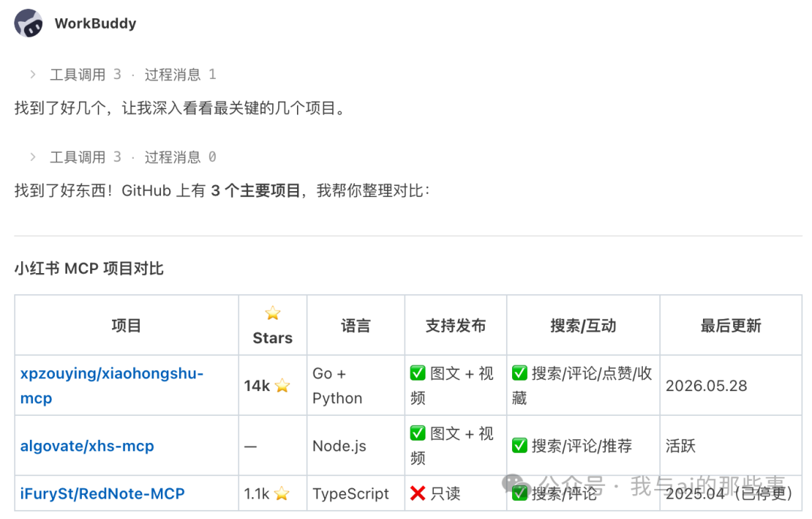Image resolution: width=812 pixels, height=519 pixels.
Task: Click the 支持发布 column header
Action: pos(456,326)
